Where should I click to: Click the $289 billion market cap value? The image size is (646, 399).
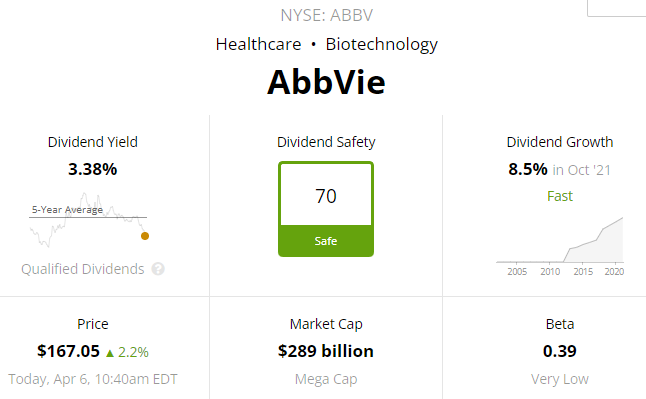coord(325,351)
